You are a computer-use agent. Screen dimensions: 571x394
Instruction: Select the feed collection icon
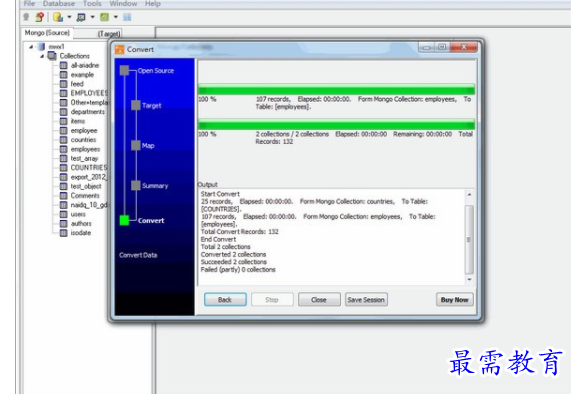63,84
